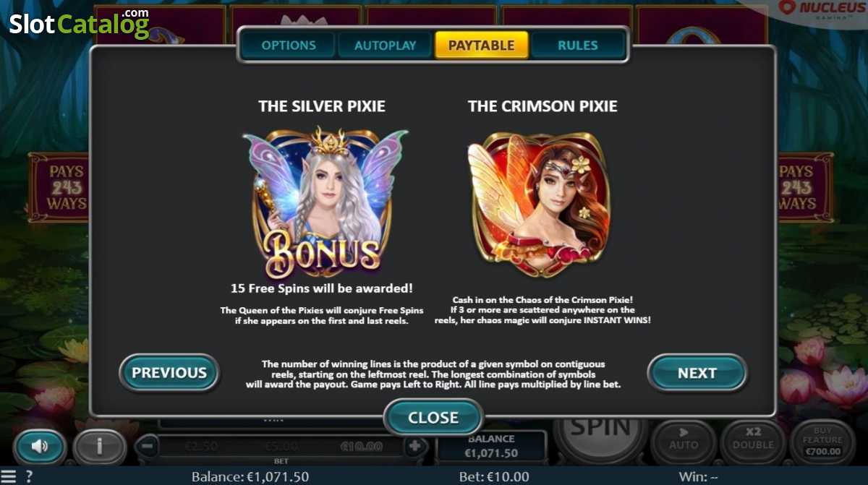Open the hamburger menu in status bar
Screen dimensions: 868x485
pos(8,476)
